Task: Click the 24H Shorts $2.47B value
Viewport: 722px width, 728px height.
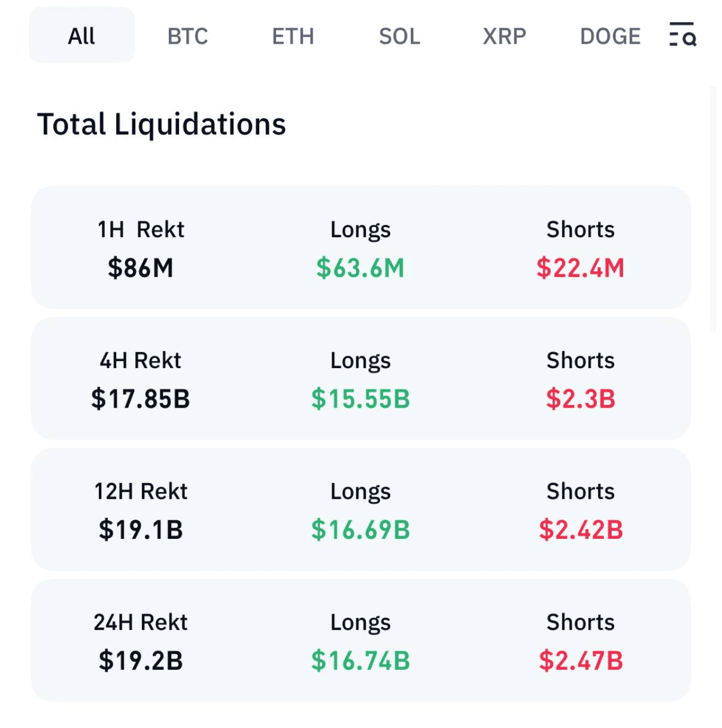Action: 580,661
